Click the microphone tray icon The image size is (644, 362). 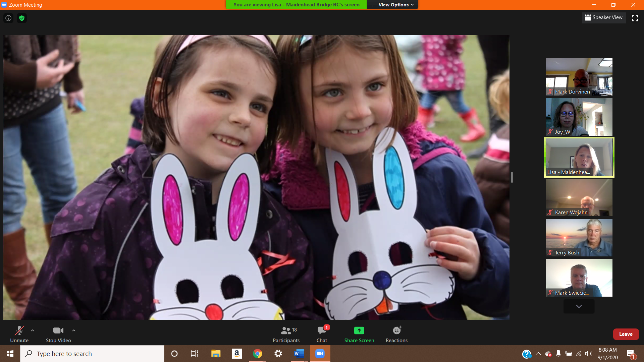click(x=558, y=354)
